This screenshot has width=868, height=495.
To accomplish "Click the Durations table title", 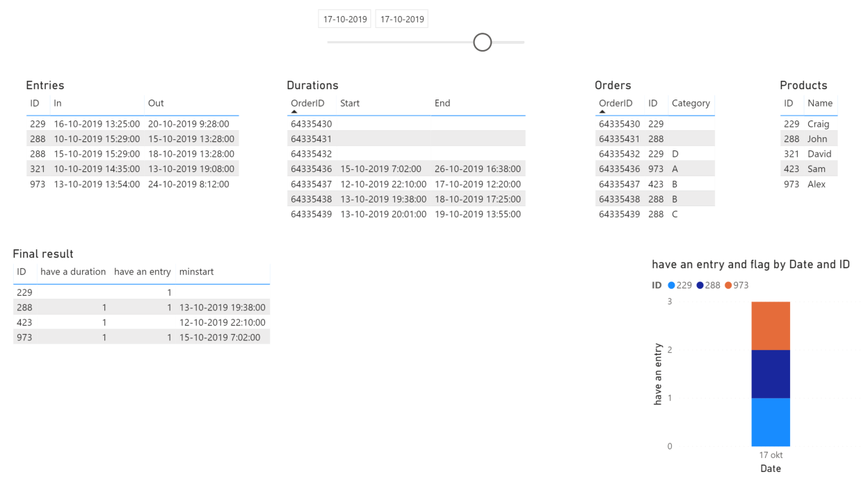I will click(x=312, y=85).
